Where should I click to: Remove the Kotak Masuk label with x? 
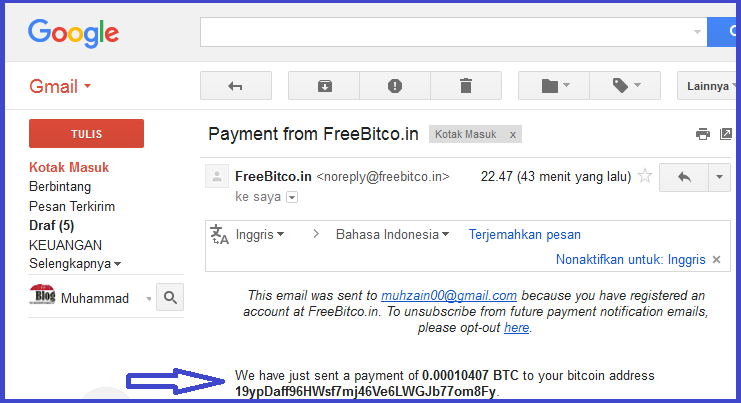click(x=513, y=135)
